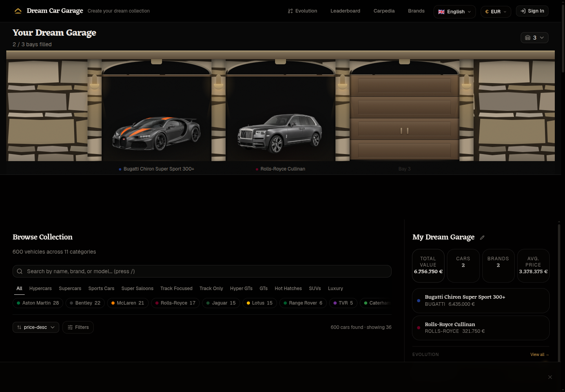Toggle the Lotus brand filter chip
The width and height of the screenshot is (565, 392).
click(260, 303)
